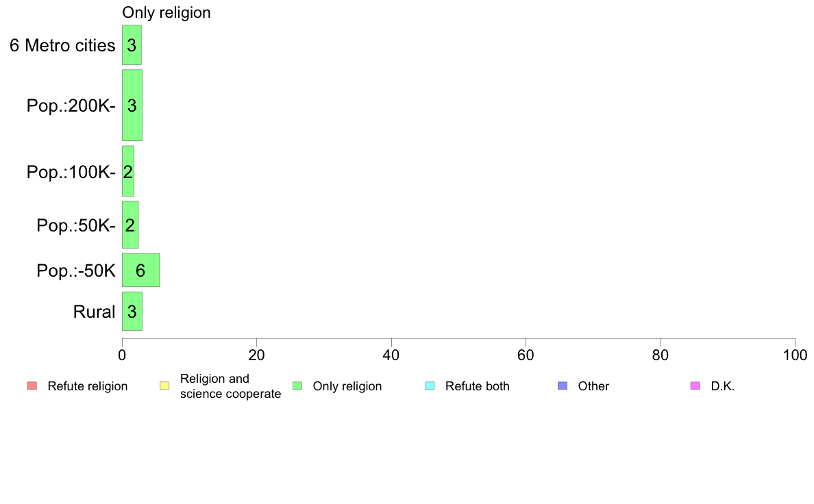
Task: Click the 100 tick on x-axis
Action: point(795,355)
